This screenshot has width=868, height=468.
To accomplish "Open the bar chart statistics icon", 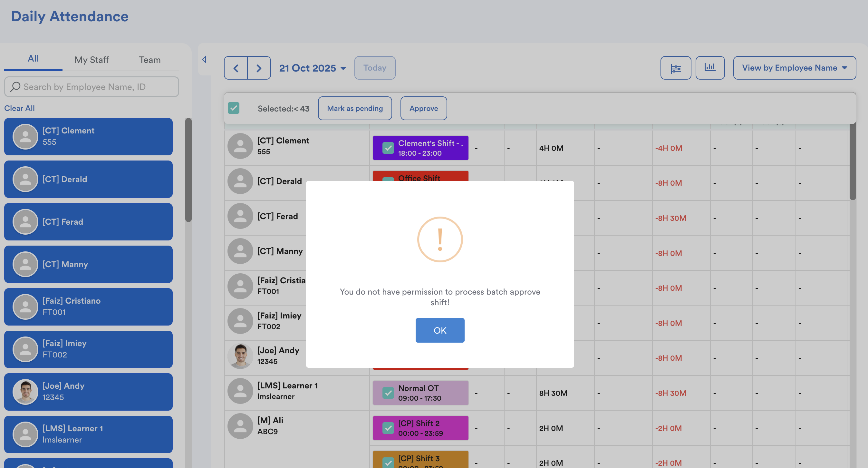I will (x=710, y=67).
